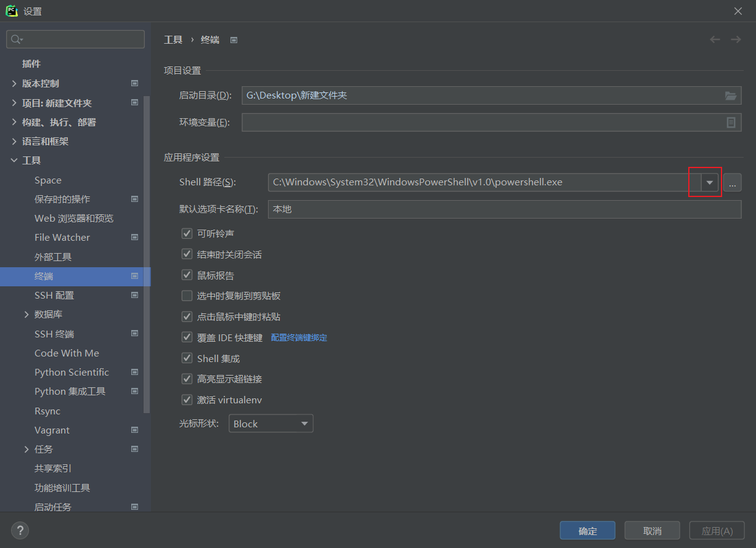The height and width of the screenshot is (548, 756).
Task: Select 外部工具 in the sidebar
Action: tap(52, 257)
